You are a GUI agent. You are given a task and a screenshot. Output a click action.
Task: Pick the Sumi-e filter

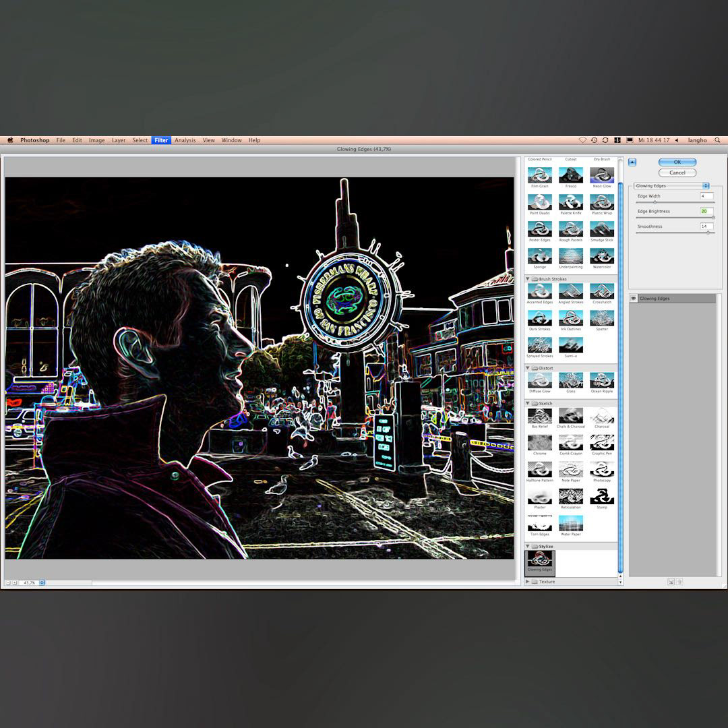pos(571,345)
